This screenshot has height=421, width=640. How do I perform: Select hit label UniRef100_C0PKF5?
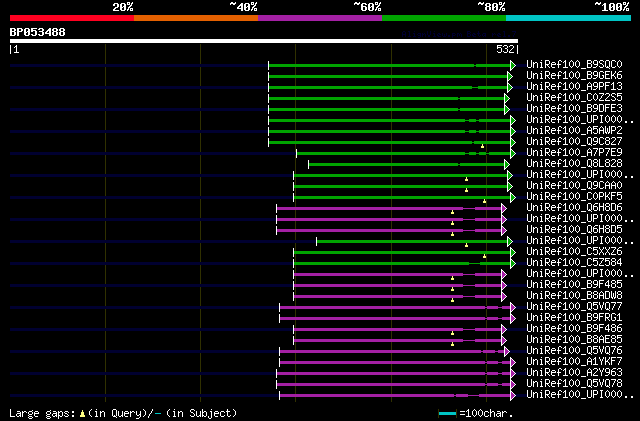574,197
